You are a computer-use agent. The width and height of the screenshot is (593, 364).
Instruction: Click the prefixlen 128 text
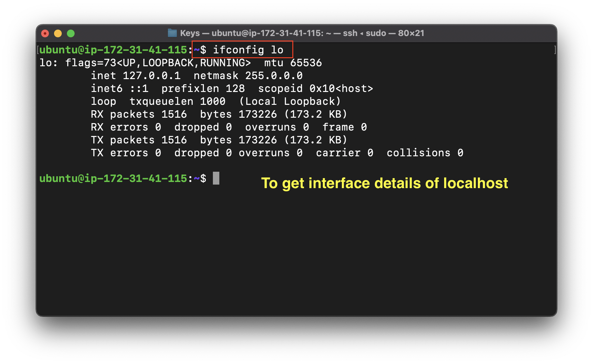[203, 88]
